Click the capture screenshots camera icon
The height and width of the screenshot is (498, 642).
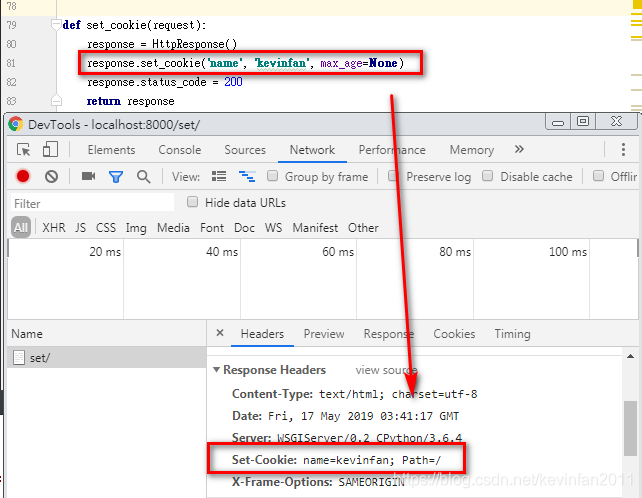coord(88,176)
